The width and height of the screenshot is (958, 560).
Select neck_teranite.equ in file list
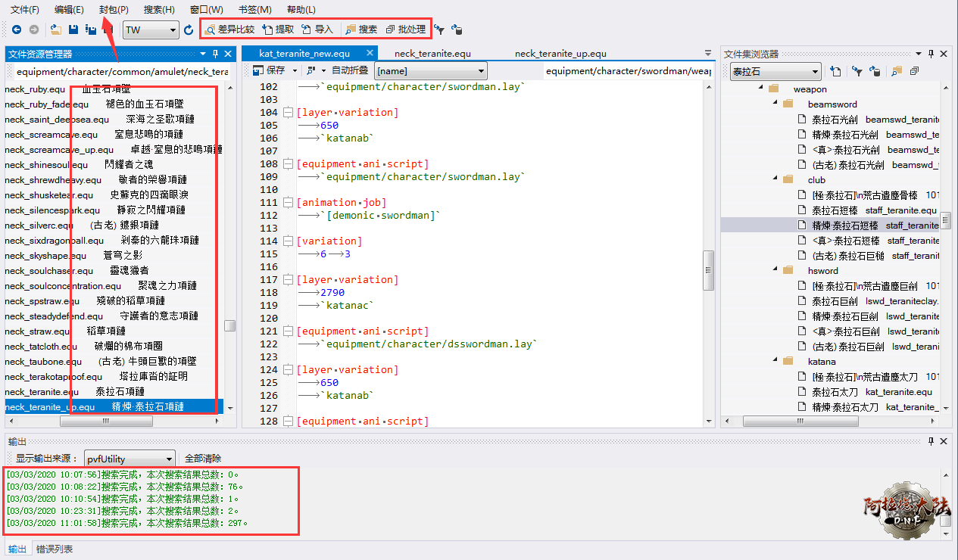coord(42,391)
